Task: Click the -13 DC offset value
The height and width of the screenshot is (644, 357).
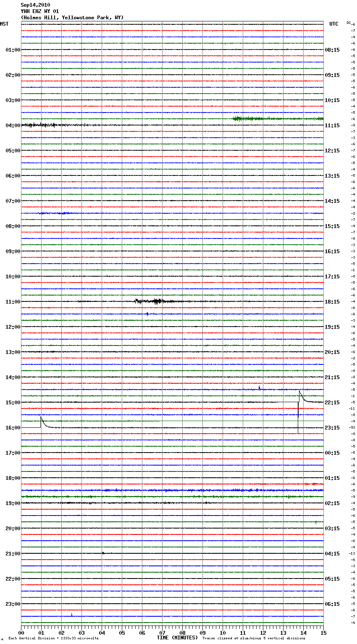Action: [x=352, y=553]
